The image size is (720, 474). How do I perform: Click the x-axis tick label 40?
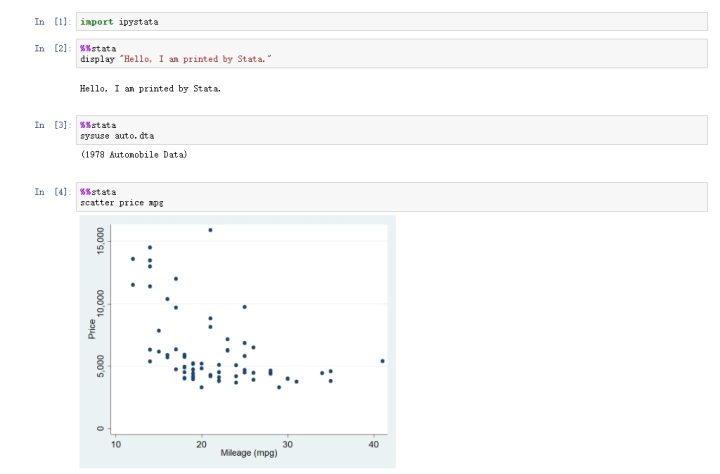(x=374, y=444)
